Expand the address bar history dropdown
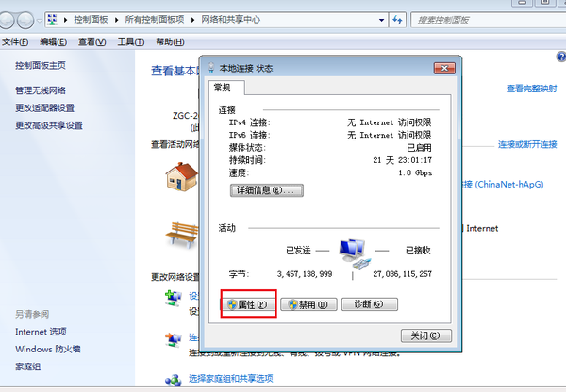The height and width of the screenshot is (392, 566). 381,20
